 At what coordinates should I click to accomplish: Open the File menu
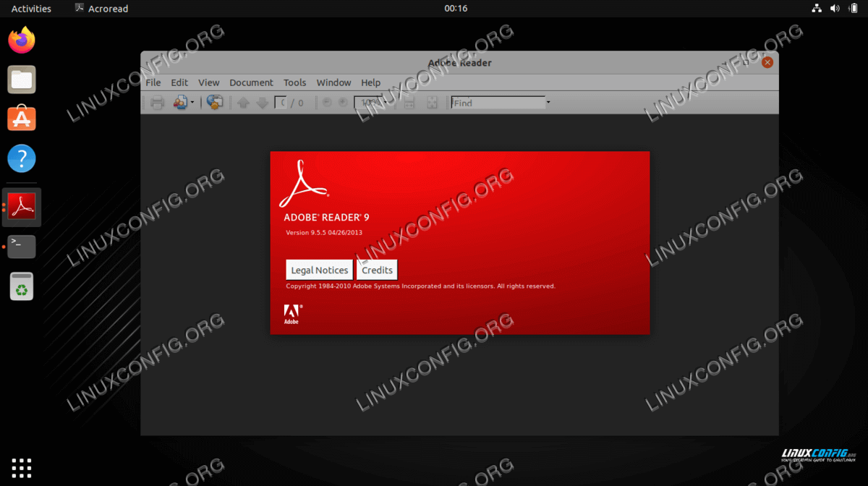point(153,82)
